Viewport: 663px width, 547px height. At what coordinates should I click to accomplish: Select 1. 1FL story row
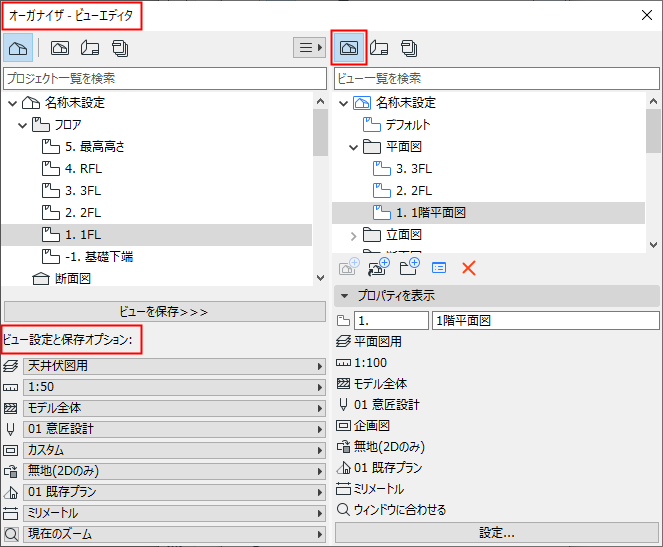157,235
